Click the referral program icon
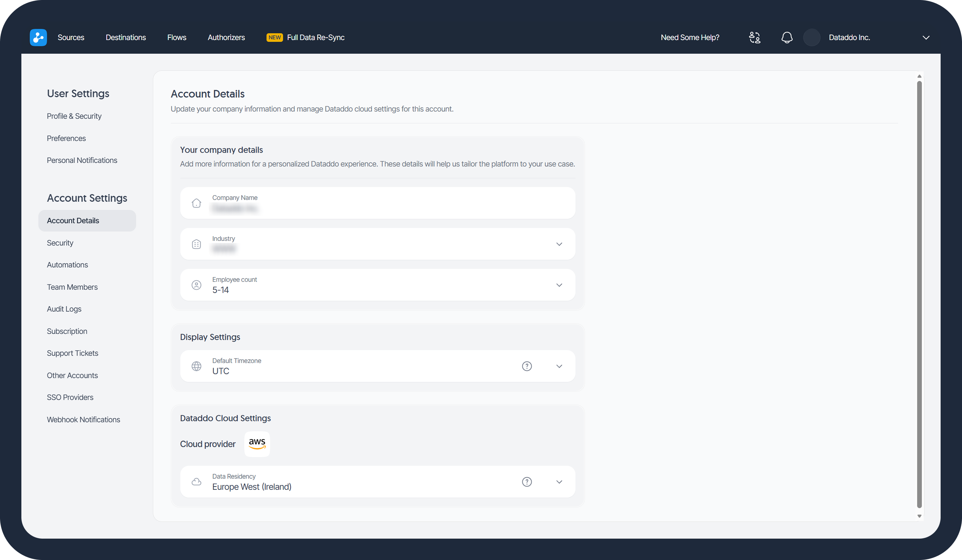The width and height of the screenshot is (962, 560). point(754,37)
